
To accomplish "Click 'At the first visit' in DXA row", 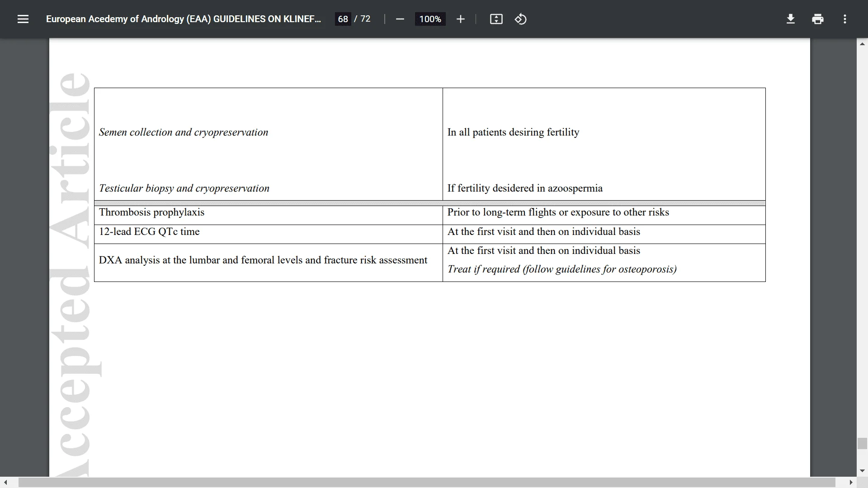I will tap(544, 251).
